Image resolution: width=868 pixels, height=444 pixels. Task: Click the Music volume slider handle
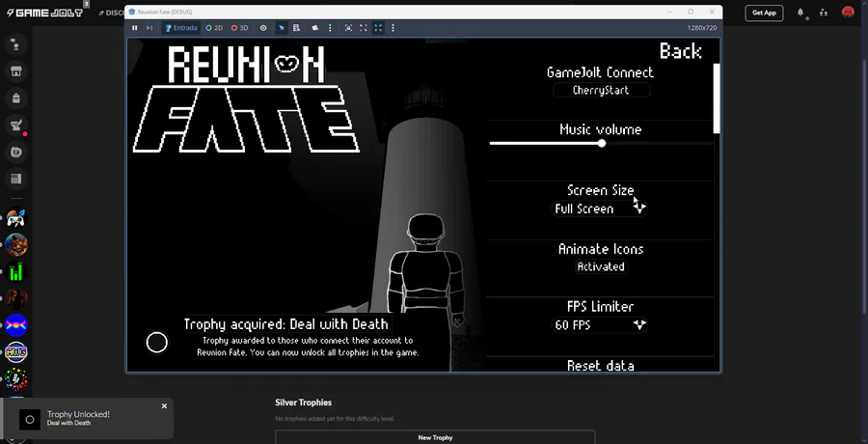pyautogui.click(x=602, y=144)
